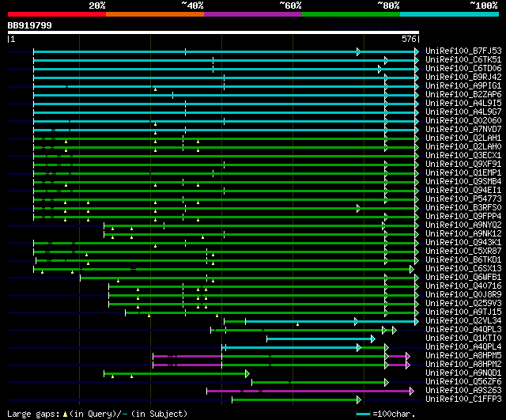Select the UniRef100_Q943K1 label
The height and width of the screenshot is (420, 506).
point(463,243)
